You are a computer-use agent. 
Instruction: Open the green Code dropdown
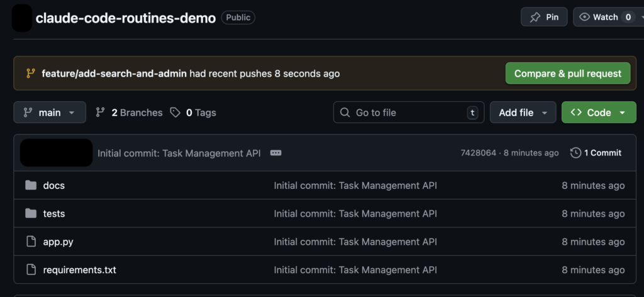pyautogui.click(x=598, y=112)
